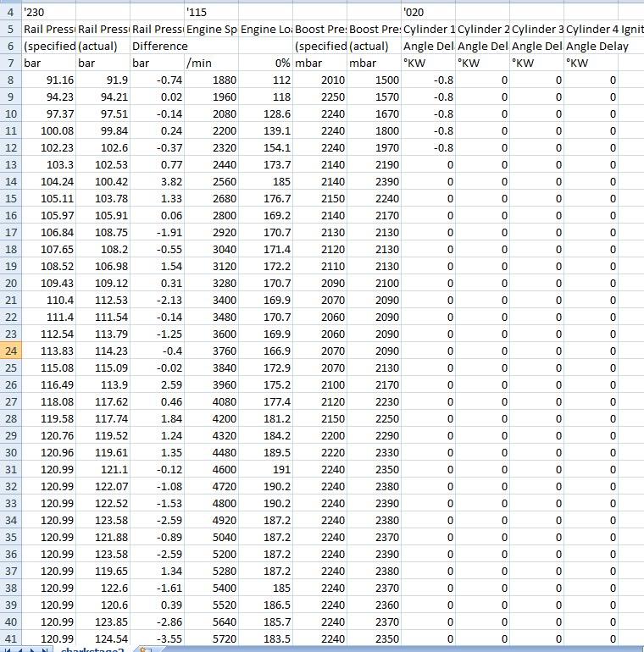Select row header 4
The height and width of the screenshot is (652, 644).
10,12
